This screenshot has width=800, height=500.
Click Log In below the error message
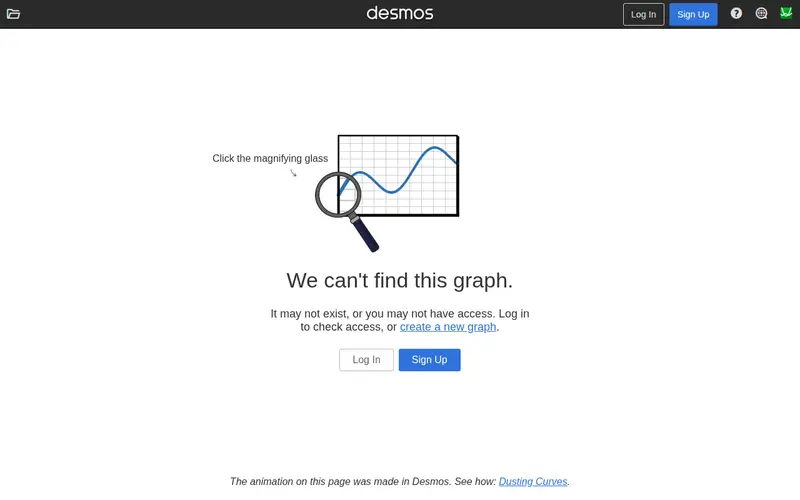(366, 360)
